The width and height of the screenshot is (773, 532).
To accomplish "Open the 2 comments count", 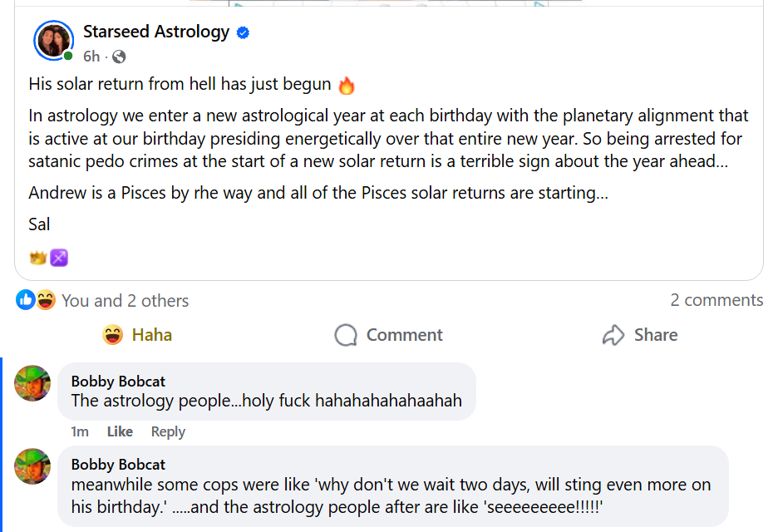I will point(716,300).
